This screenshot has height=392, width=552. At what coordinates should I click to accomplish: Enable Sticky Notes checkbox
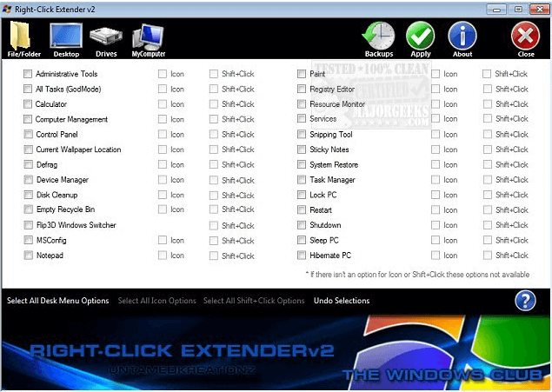click(302, 149)
